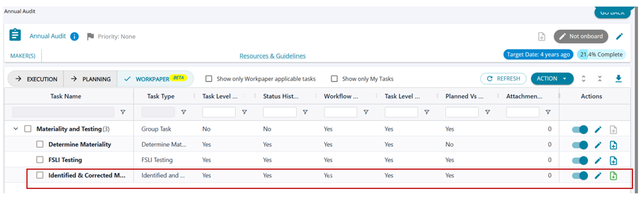Image resolution: width=644 pixels, height=202 pixels.
Task: Click the Annual Audit info icon
Action: click(74, 37)
